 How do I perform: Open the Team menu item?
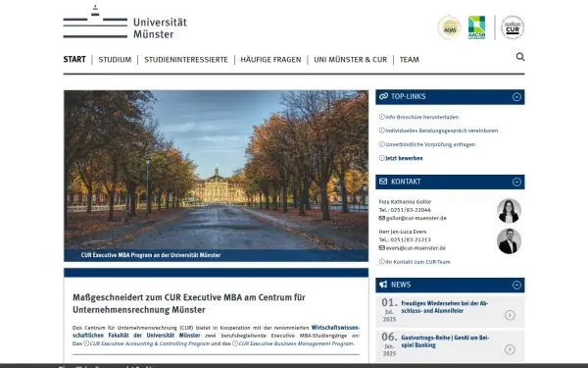[409, 60]
